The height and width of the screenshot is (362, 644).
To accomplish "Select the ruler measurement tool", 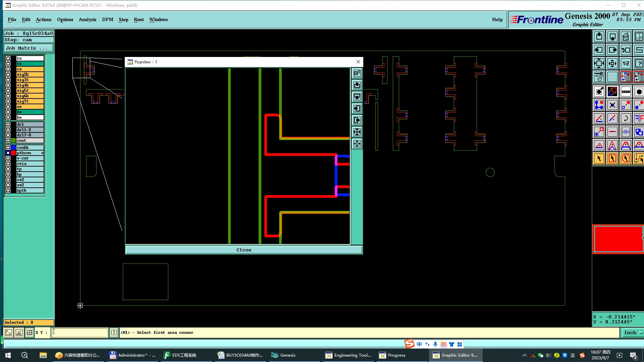I will coord(626,92).
